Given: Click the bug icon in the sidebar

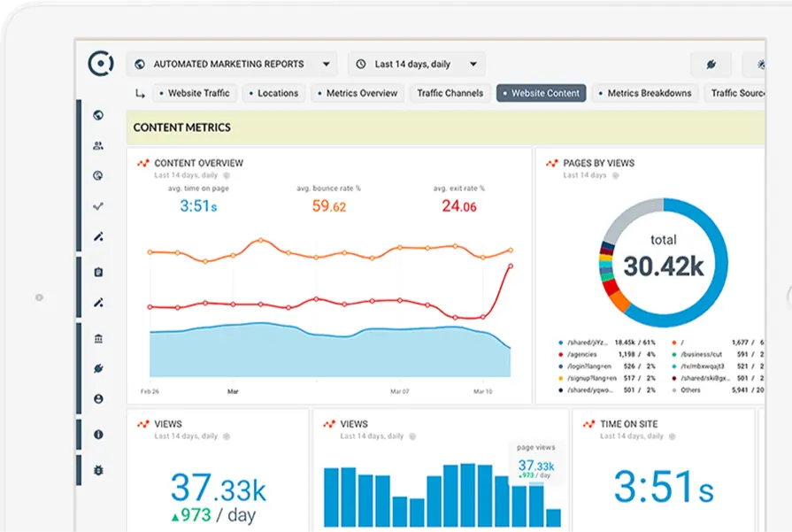Looking at the screenshot, I should point(98,470).
